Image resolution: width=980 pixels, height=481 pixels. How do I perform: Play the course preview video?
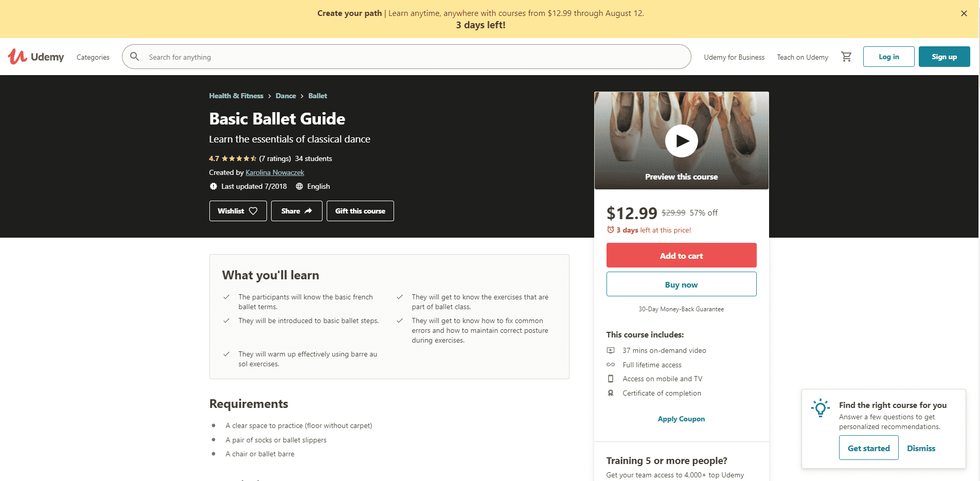coord(682,140)
